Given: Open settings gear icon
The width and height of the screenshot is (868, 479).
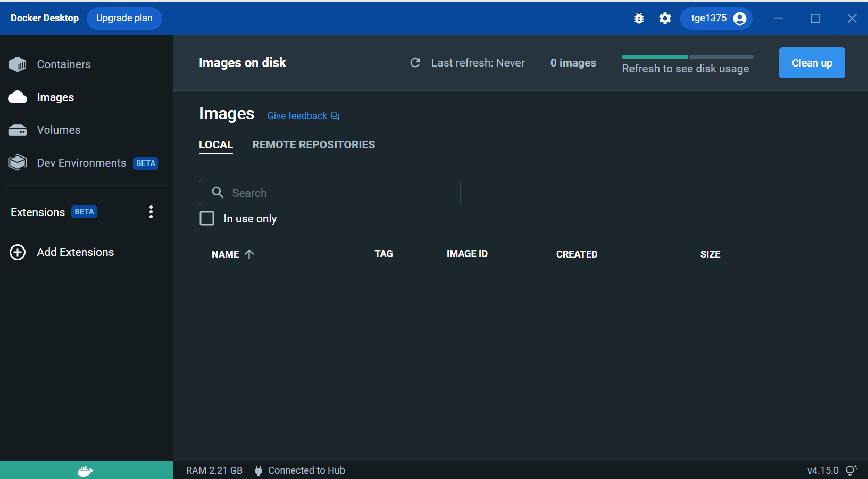Looking at the screenshot, I should [665, 19].
